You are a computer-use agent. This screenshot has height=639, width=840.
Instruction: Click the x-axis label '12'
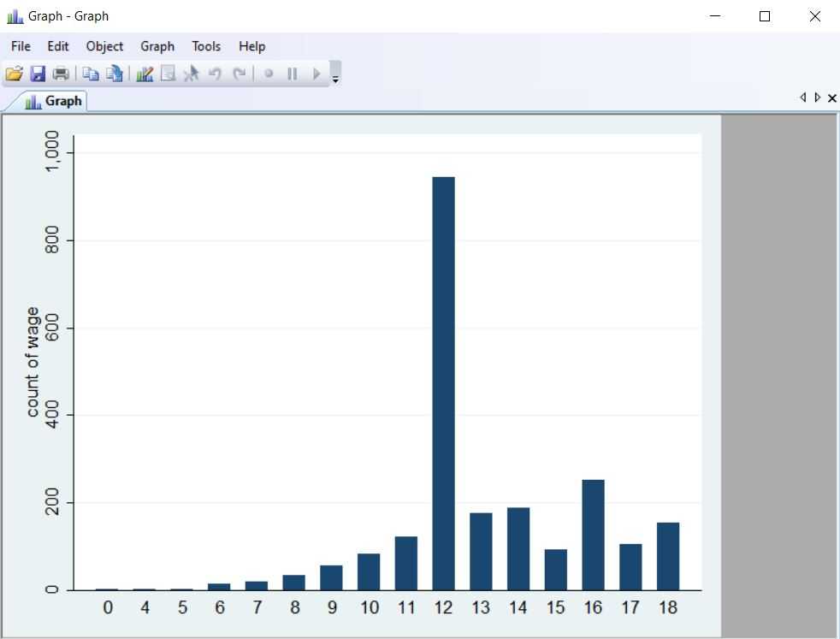pyautogui.click(x=444, y=607)
